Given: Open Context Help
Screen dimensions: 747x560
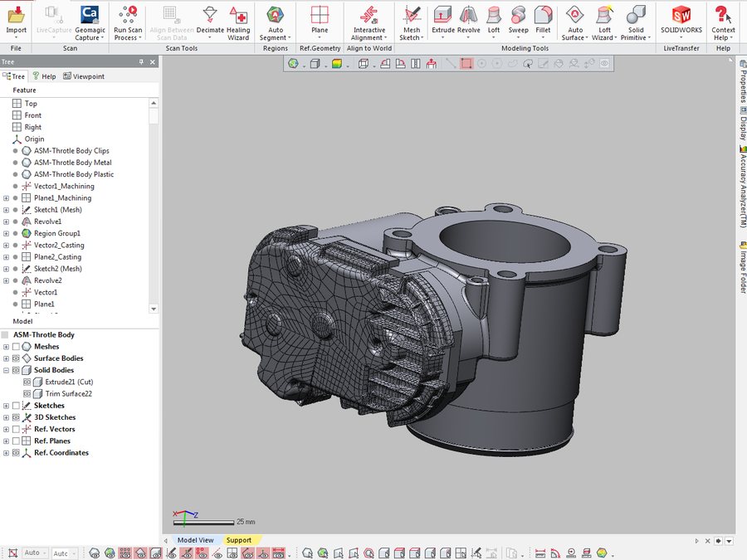Looking at the screenshot, I should coord(723,22).
